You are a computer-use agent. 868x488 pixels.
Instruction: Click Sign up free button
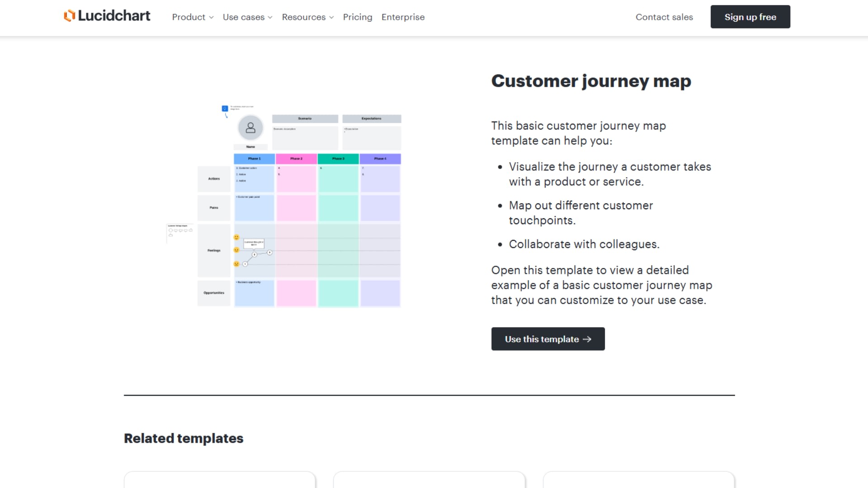point(750,17)
